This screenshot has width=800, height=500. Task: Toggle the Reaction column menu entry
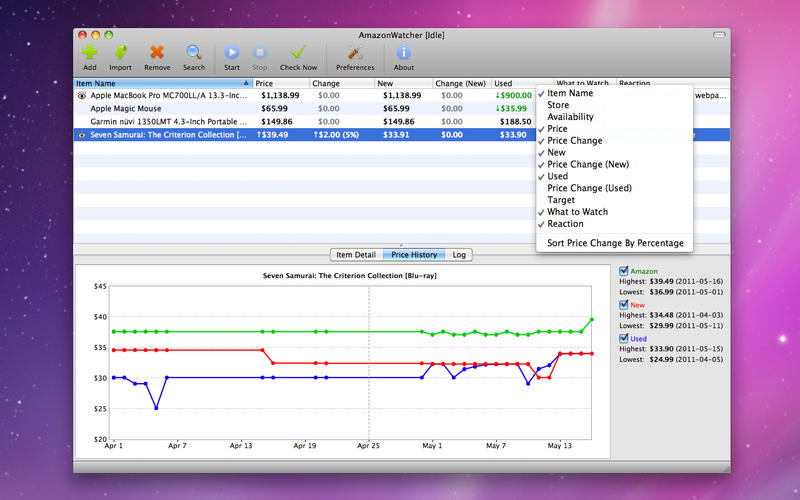tap(615, 224)
